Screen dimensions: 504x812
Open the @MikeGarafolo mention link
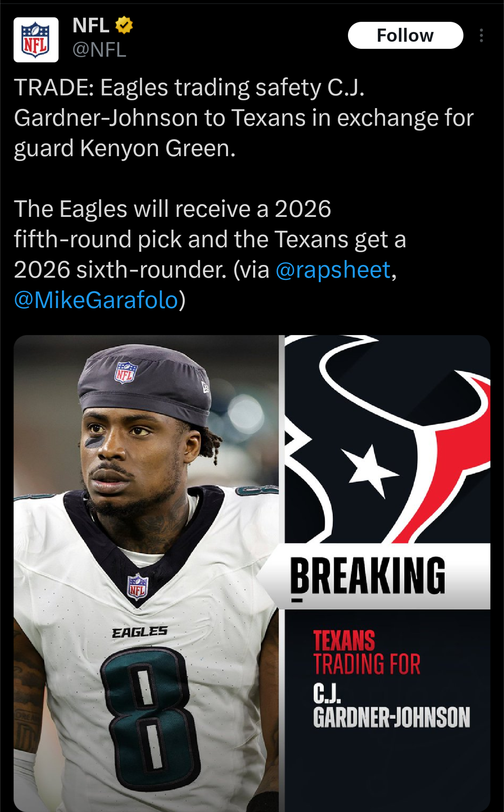pyautogui.click(x=96, y=300)
